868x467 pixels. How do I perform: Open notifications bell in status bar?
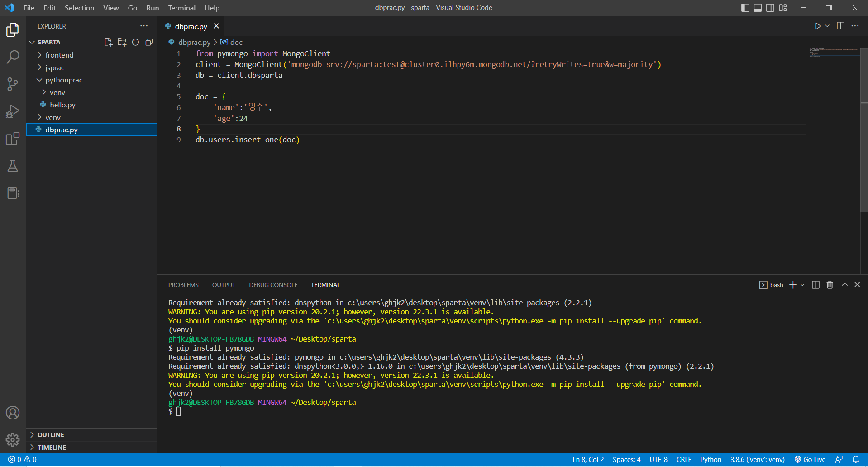(x=856, y=459)
